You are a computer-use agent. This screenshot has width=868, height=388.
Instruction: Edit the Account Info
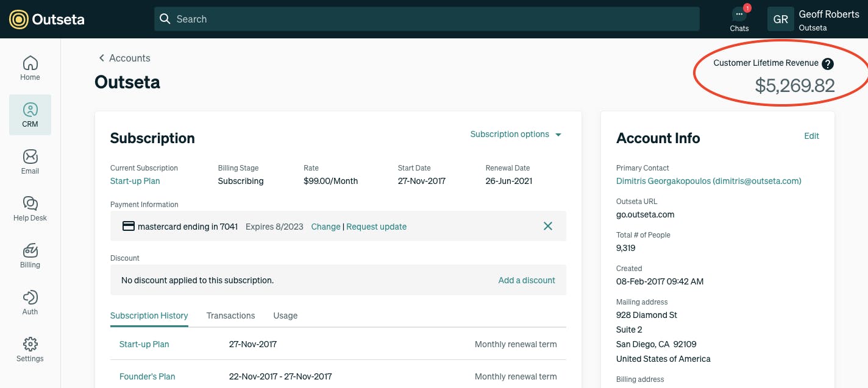811,136
